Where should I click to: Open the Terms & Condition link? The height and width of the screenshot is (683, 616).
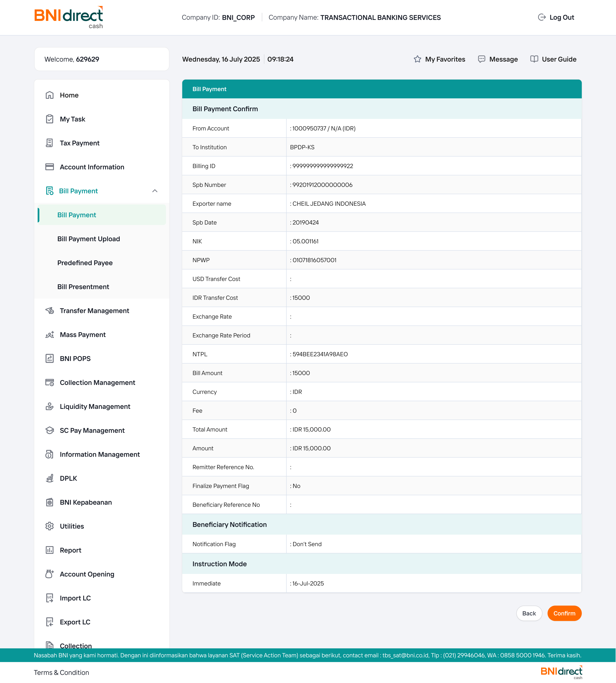(x=61, y=672)
